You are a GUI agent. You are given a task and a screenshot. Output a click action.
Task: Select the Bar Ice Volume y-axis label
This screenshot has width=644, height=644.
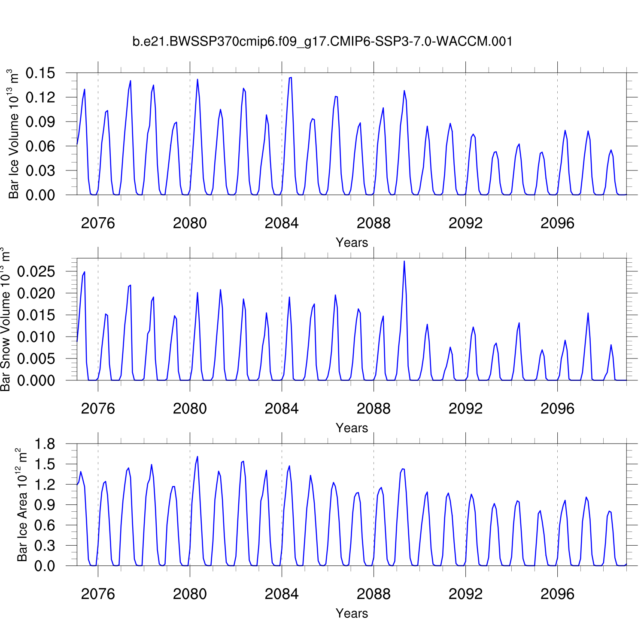click(14, 134)
